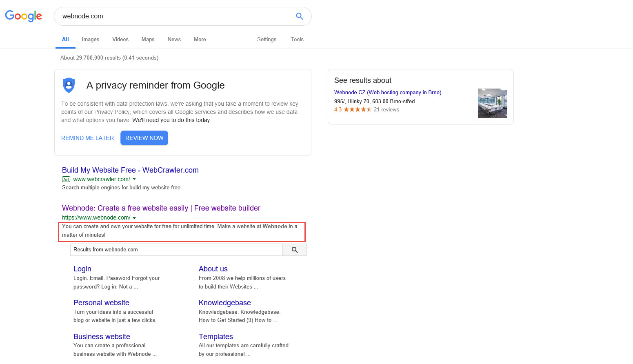Switch to the Videos tab
Screen dimensions: 633x364
pos(120,39)
